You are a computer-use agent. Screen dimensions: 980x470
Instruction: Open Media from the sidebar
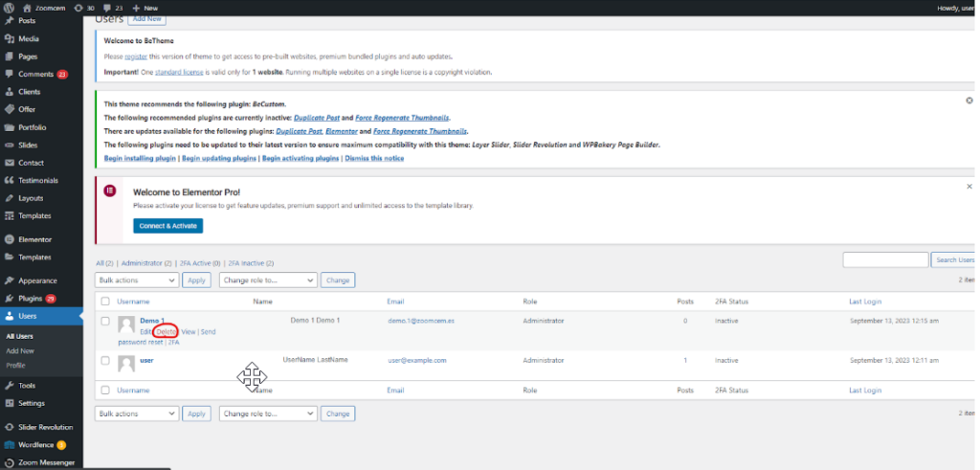[29, 39]
